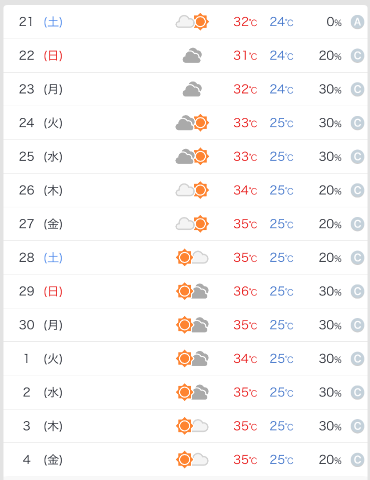Click the reliability C badge on day 25

357,157
